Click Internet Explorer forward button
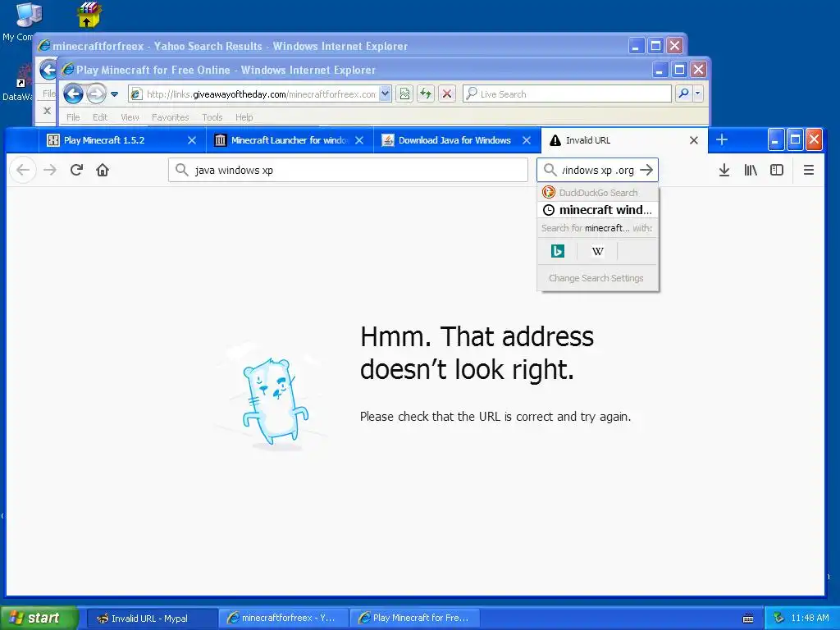The height and width of the screenshot is (630, 840). (96, 94)
